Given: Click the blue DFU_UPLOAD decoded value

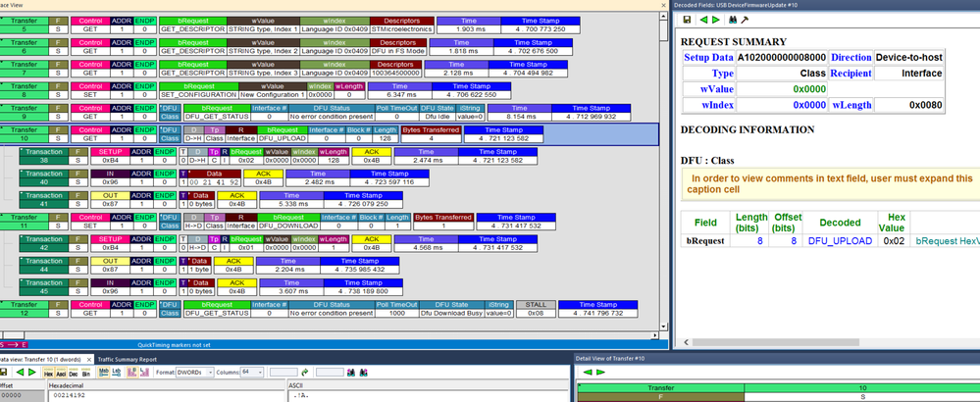Looking at the screenshot, I should [840, 241].
